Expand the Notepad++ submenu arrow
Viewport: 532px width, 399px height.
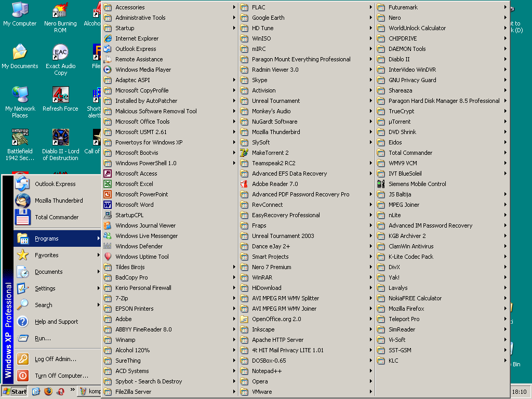coord(371,371)
